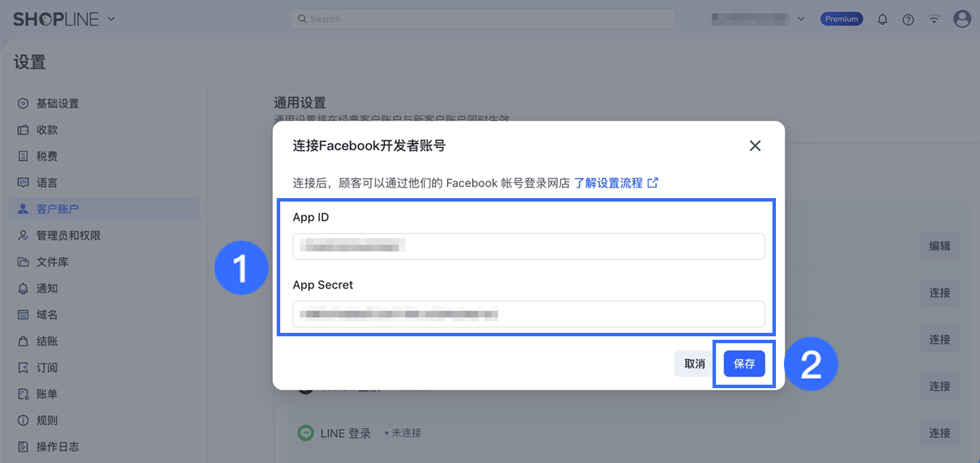Viewport: 980px width, 463px height.
Task: Expand the SHOPLINE logo dropdown arrow
Action: pos(111,19)
